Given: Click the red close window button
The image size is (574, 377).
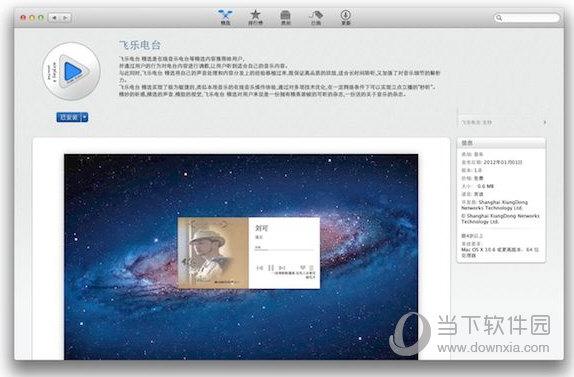Looking at the screenshot, I should point(23,18).
